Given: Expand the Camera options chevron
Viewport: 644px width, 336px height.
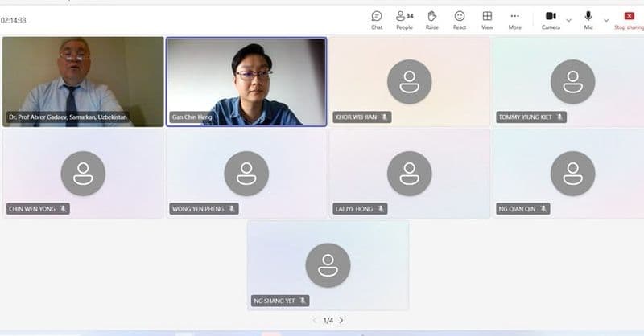Looking at the screenshot, I should click(x=569, y=20).
